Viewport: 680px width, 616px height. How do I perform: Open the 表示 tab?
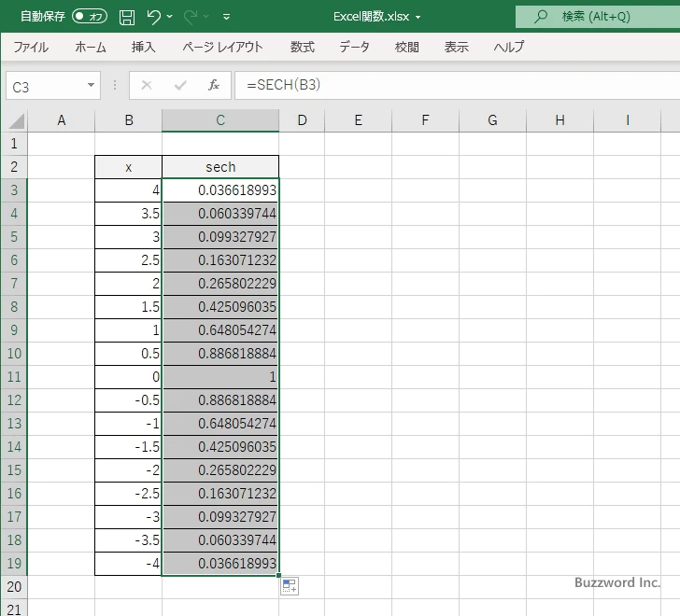point(456,47)
